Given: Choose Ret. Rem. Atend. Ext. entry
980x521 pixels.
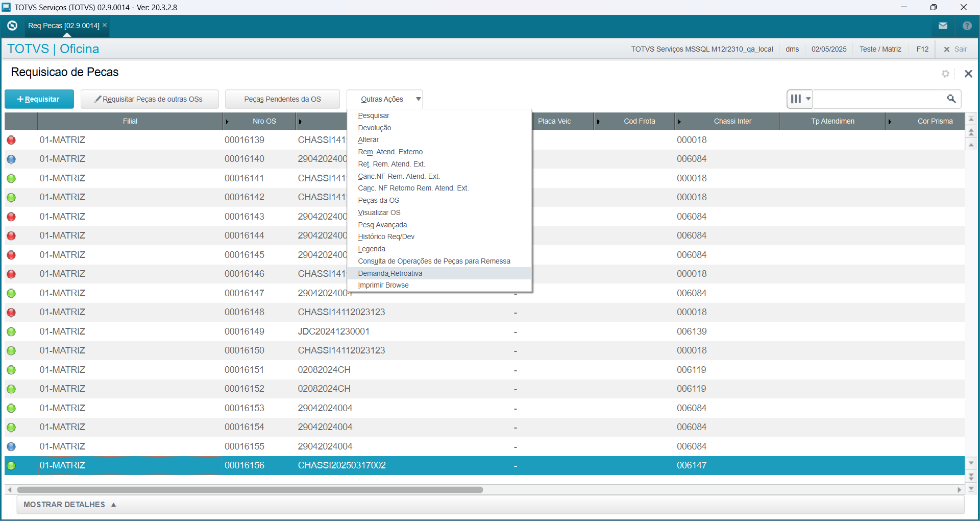Looking at the screenshot, I should [439, 164].
